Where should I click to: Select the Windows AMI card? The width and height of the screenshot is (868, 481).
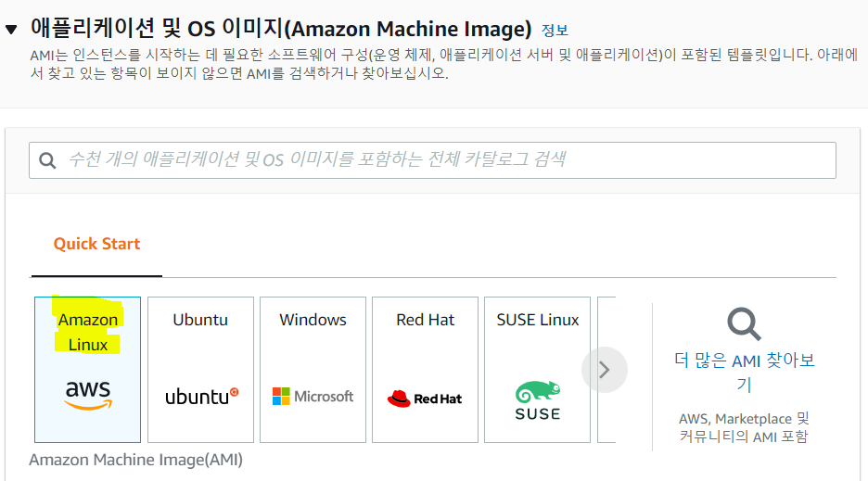(x=313, y=369)
